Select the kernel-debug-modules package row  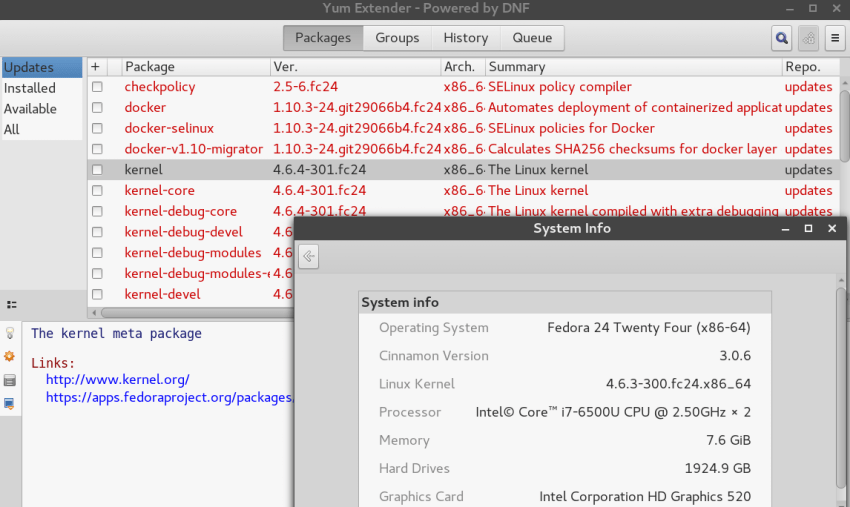click(192, 253)
